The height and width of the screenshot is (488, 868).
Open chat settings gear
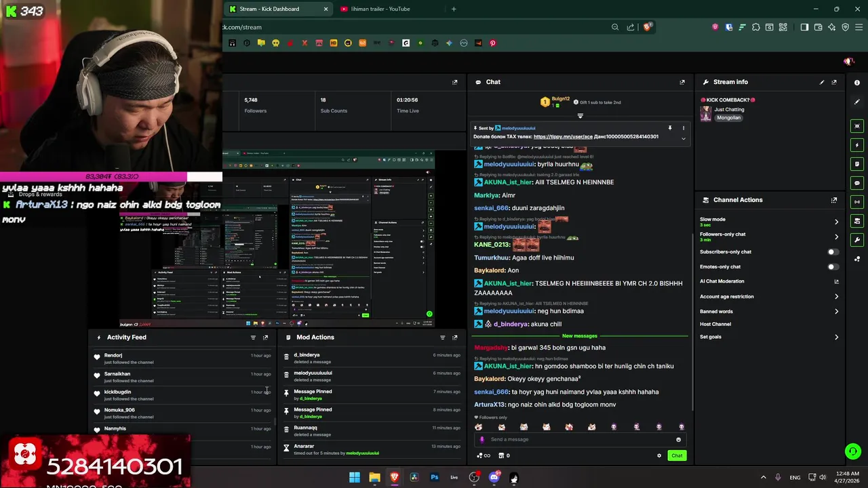[659, 455]
